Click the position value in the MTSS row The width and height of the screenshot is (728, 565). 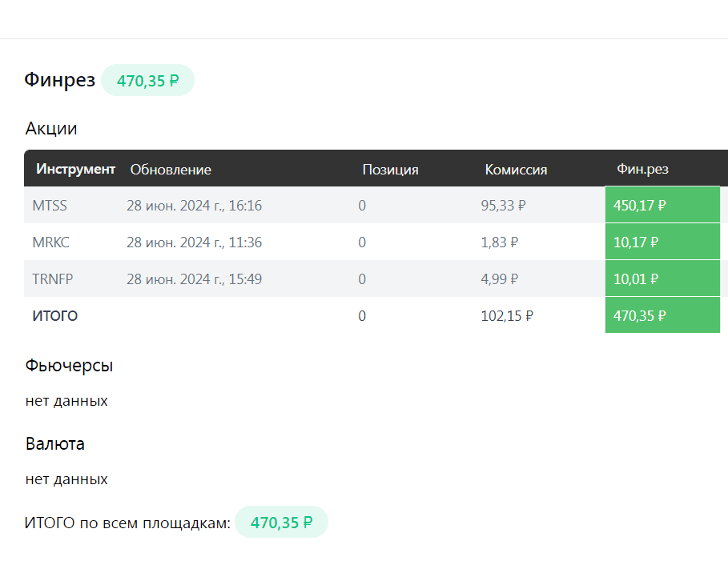(x=362, y=205)
